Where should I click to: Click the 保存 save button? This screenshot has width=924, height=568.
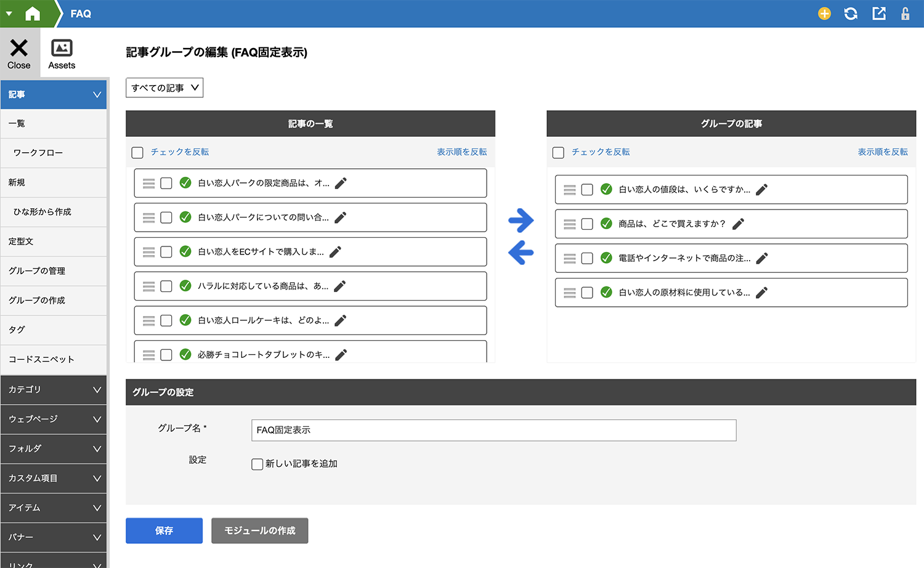(164, 530)
